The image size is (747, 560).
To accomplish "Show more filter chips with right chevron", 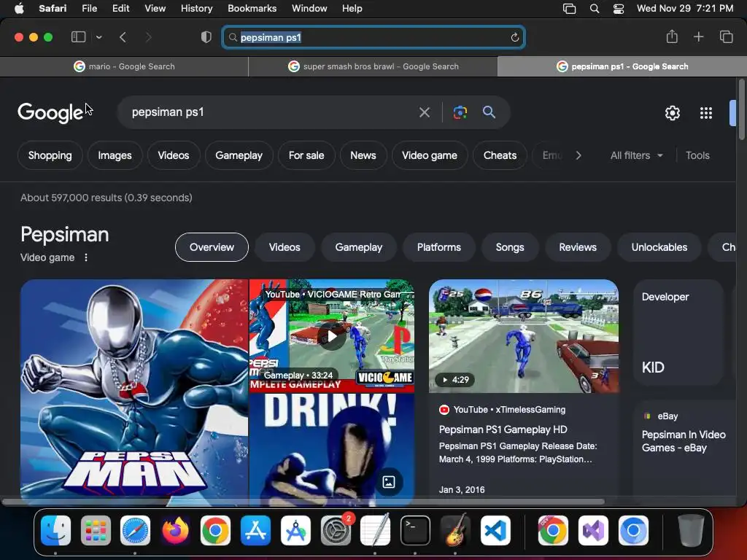I will (x=578, y=155).
